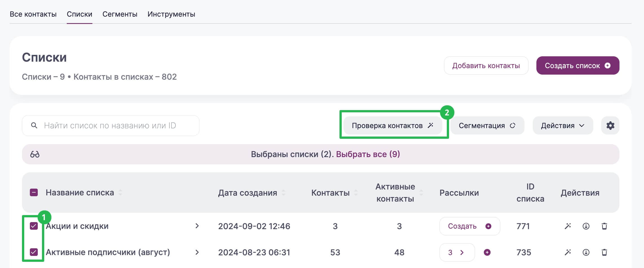
Task: Switch to Инструменты tab
Action: 171,14
